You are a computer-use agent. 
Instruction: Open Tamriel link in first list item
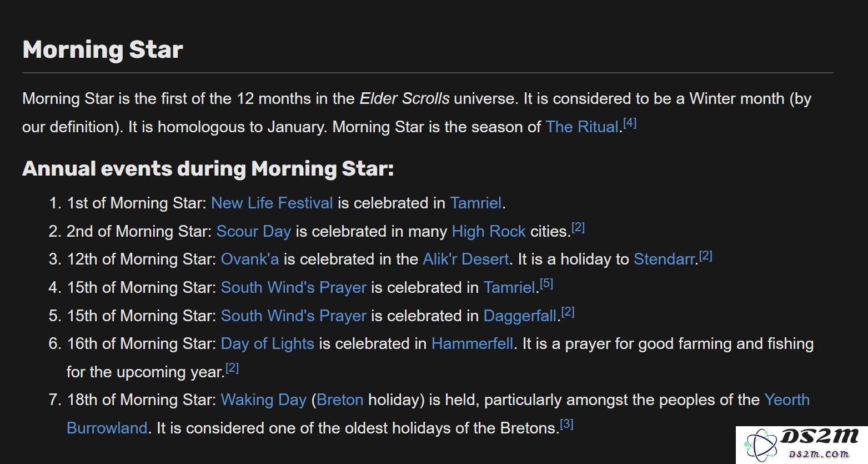(x=475, y=203)
